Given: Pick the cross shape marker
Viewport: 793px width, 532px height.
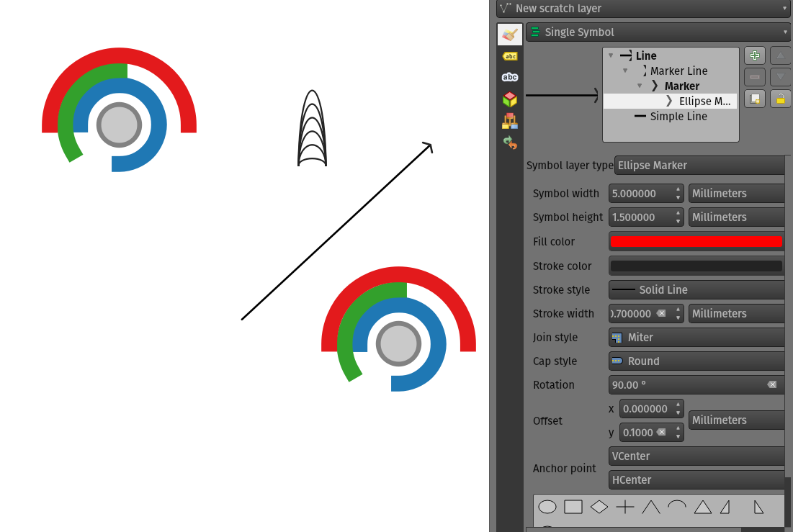Looking at the screenshot, I should pos(625,507).
